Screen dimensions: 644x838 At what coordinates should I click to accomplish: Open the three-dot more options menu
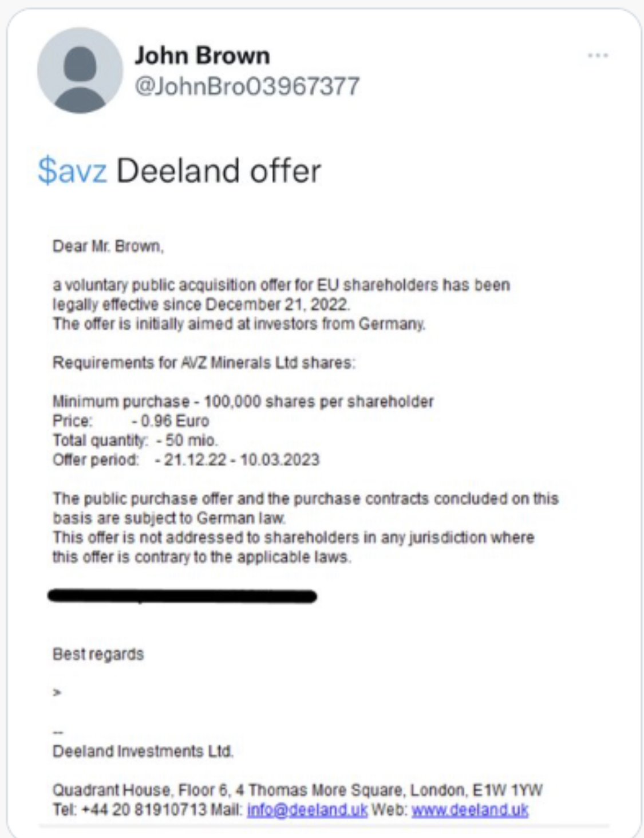click(598, 56)
